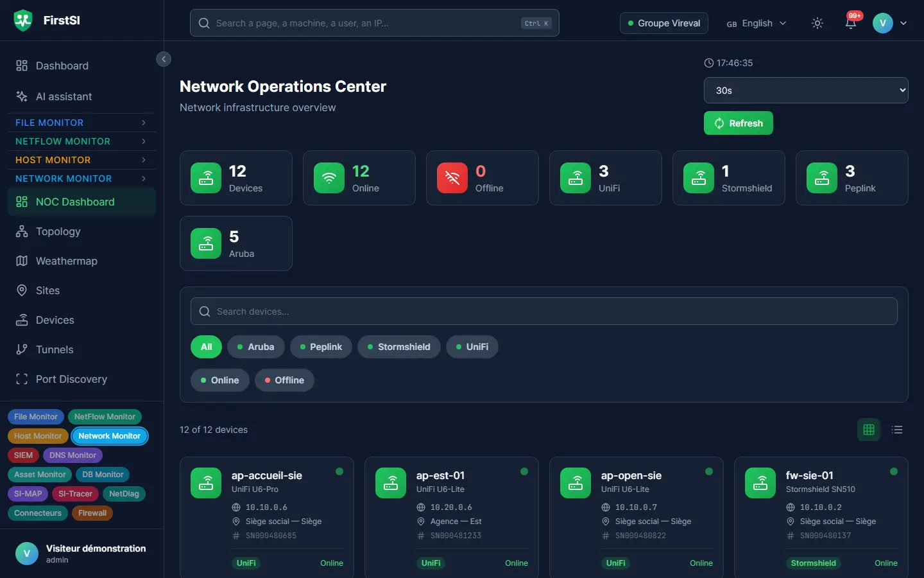
Task: Show only Offline devices
Action: [x=285, y=380]
